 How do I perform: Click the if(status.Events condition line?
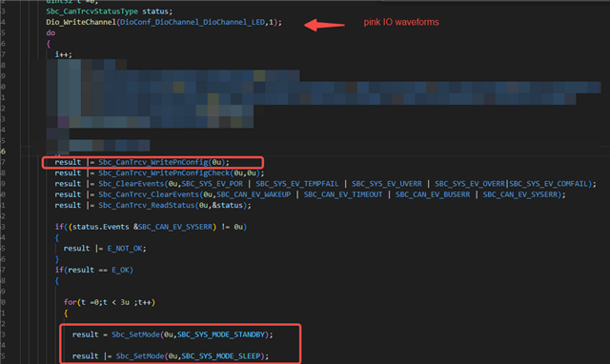pyautogui.click(x=151, y=227)
